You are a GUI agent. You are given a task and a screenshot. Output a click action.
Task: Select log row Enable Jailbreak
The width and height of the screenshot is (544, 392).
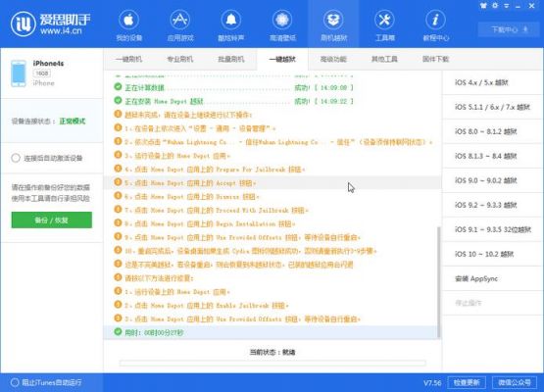[x=272, y=306]
